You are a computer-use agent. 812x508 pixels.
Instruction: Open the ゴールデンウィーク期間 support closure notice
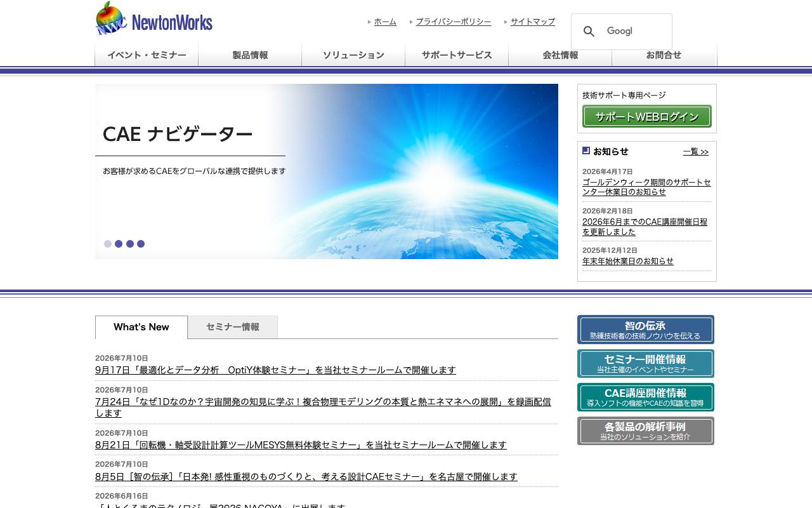(646, 187)
